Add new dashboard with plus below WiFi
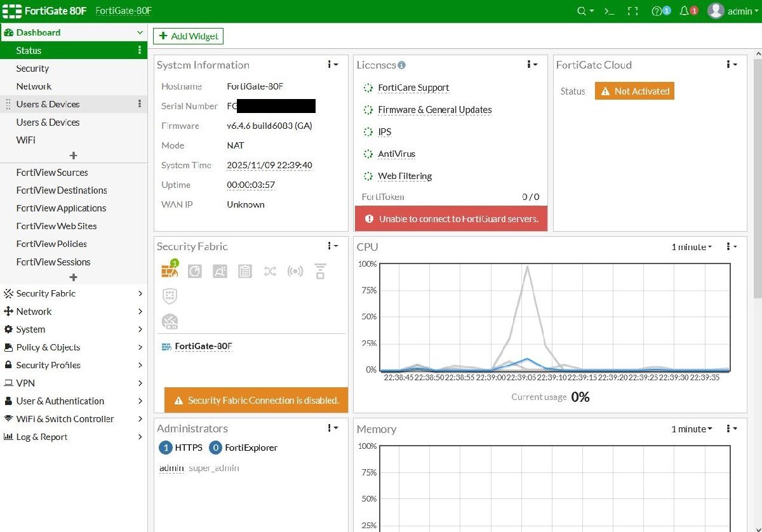 73,156
